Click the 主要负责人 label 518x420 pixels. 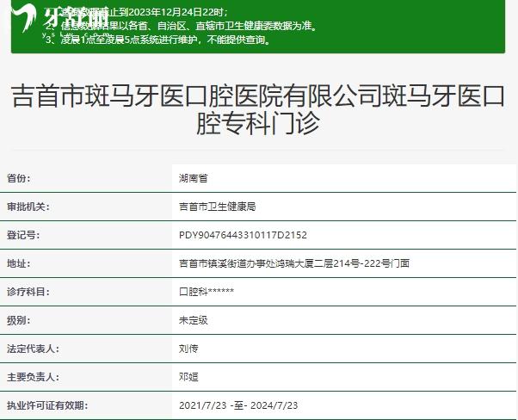33,377
